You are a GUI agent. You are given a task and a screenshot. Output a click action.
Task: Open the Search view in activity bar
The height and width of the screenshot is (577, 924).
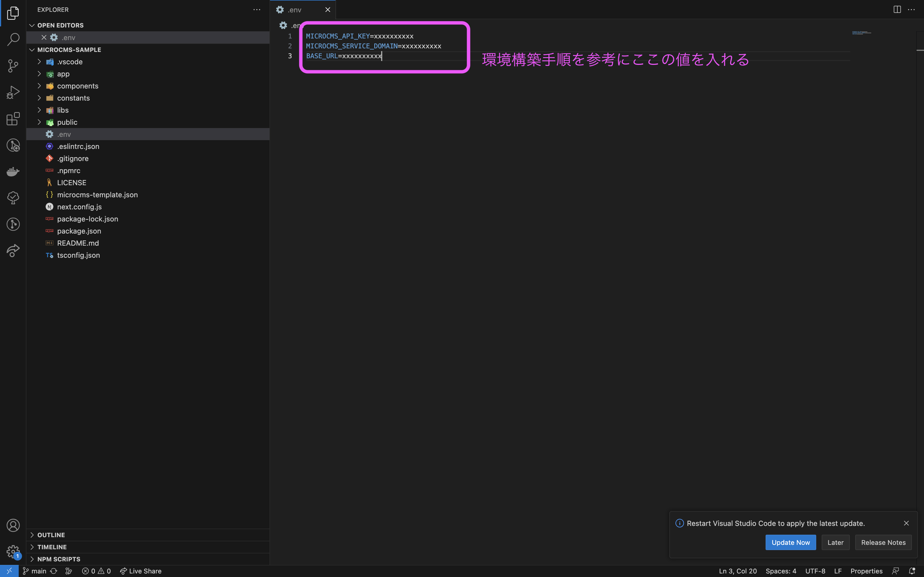pos(13,39)
